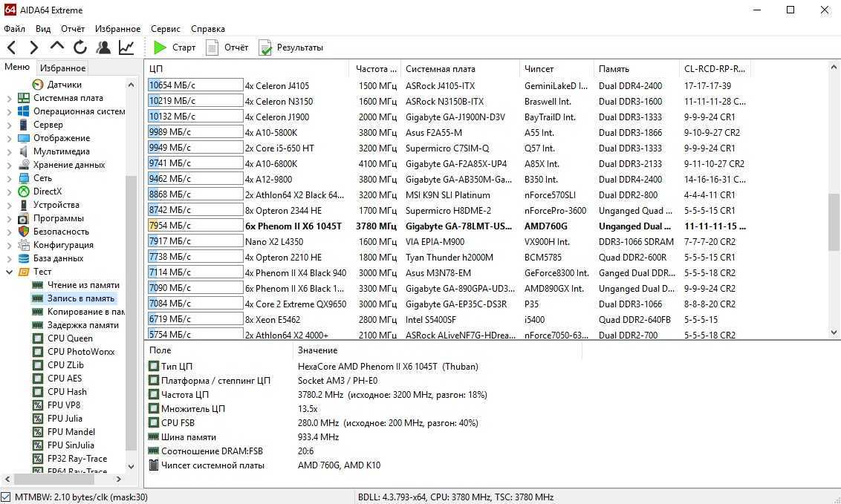Screen dimensions: 841x504
Task: Expand the DirectX tree node
Action: [x=9, y=192]
